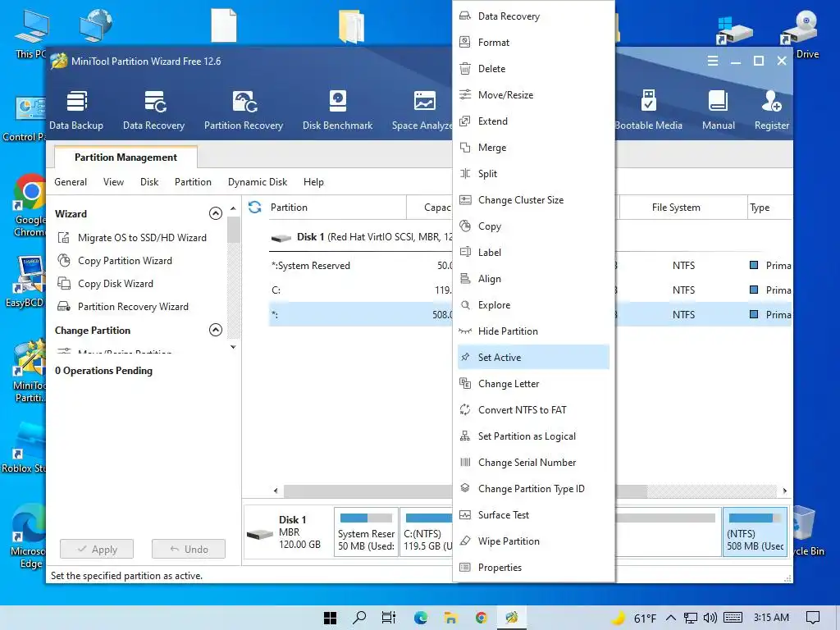Image resolution: width=840 pixels, height=630 pixels.
Task: Select the 508 MB NTFS block in disk map
Action: pos(755,532)
